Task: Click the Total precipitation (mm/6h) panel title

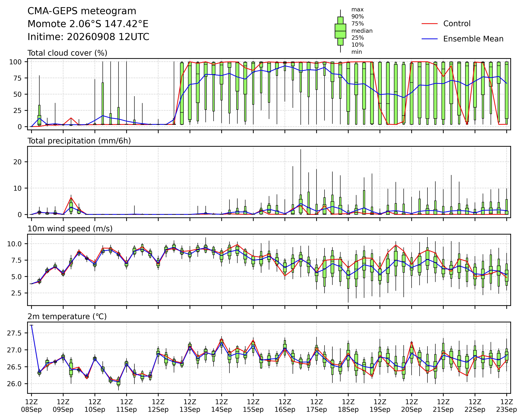Action: point(79,141)
